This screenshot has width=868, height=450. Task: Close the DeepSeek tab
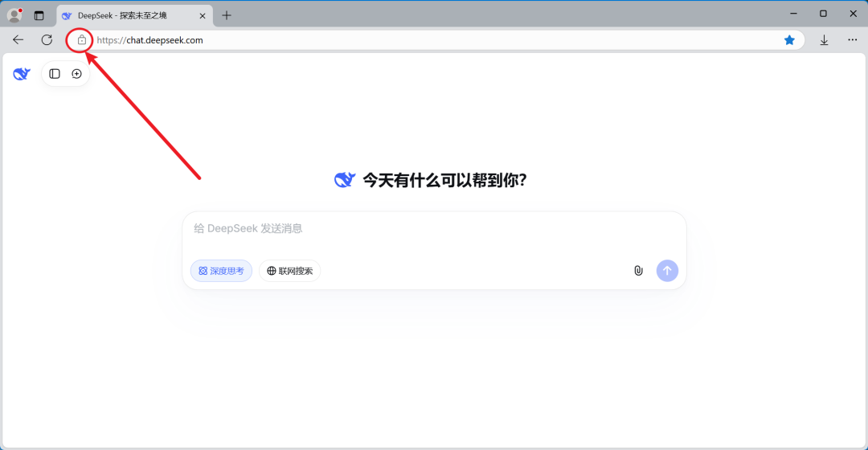[x=203, y=15]
